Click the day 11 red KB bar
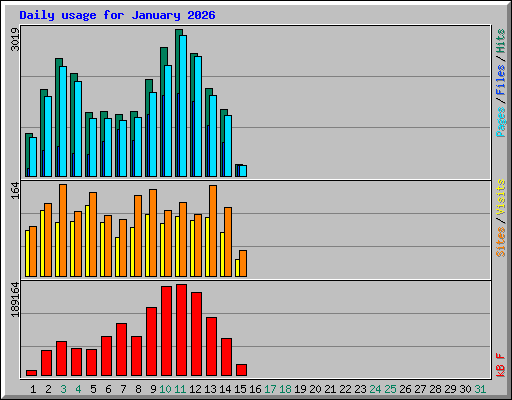The width and height of the screenshot is (512, 400). click(x=181, y=330)
